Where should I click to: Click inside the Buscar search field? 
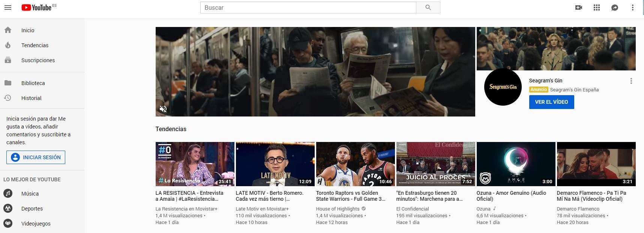pyautogui.click(x=308, y=7)
